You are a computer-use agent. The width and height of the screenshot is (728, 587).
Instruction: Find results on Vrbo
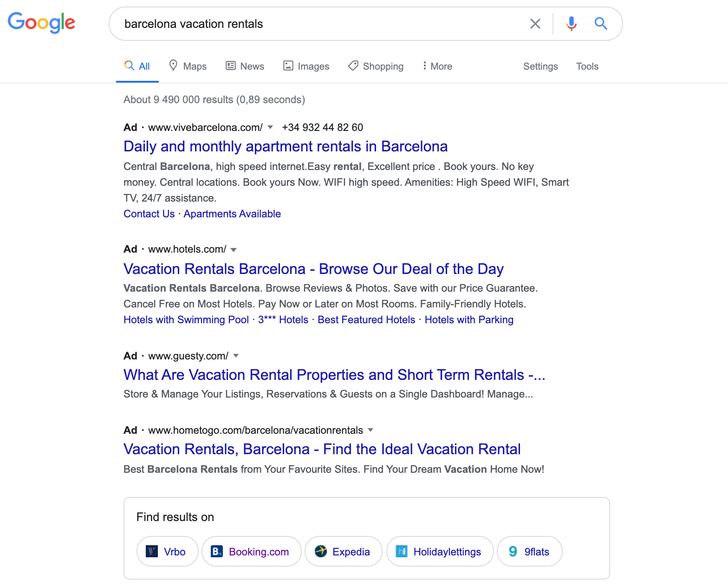[167, 552]
